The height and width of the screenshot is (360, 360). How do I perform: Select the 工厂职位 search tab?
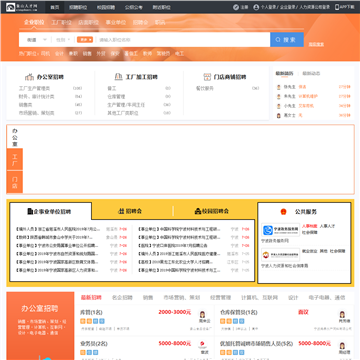point(61,22)
